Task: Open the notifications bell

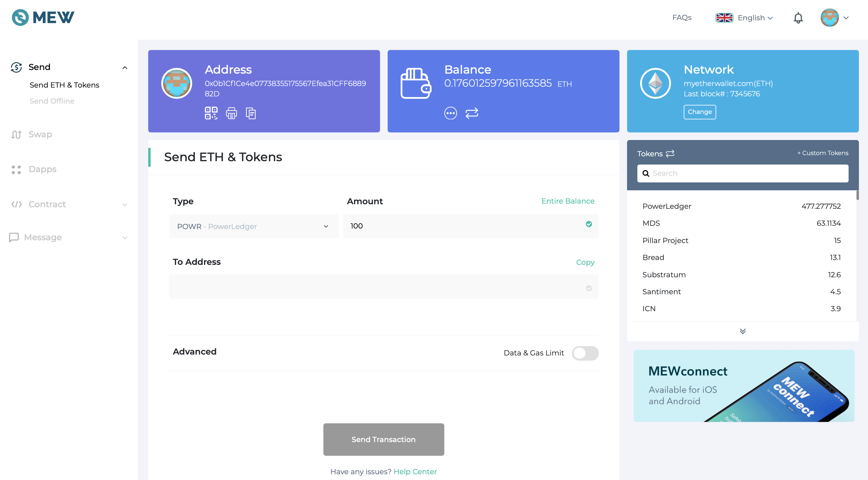Action: [x=798, y=18]
